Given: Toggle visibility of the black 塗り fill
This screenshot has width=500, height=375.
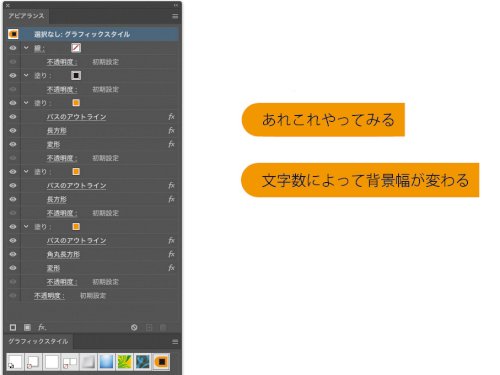Looking at the screenshot, I should [13, 76].
